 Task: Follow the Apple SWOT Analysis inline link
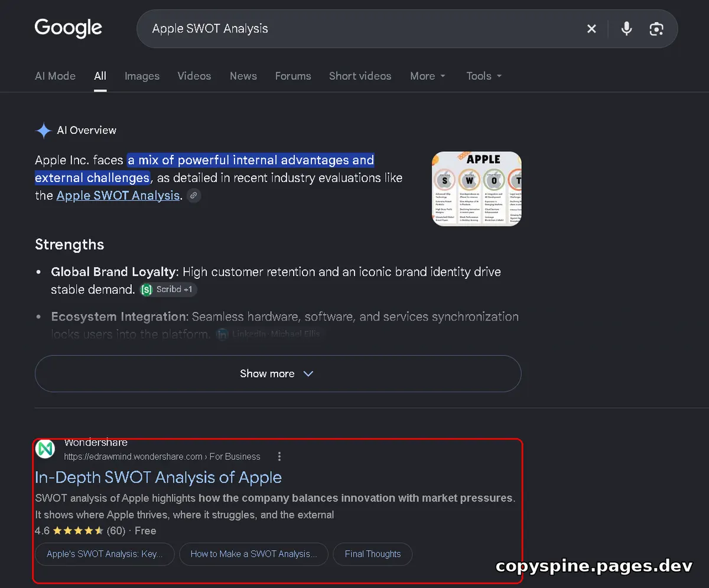(118, 196)
